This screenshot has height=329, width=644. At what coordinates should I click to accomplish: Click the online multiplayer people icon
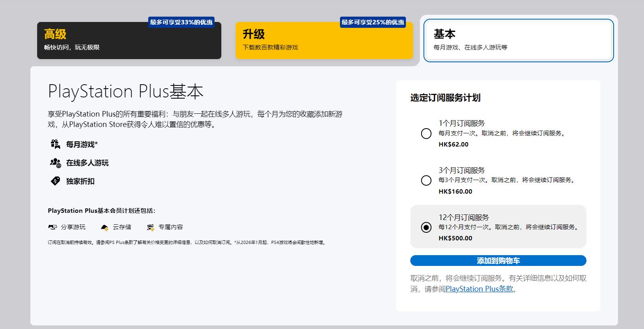55,163
